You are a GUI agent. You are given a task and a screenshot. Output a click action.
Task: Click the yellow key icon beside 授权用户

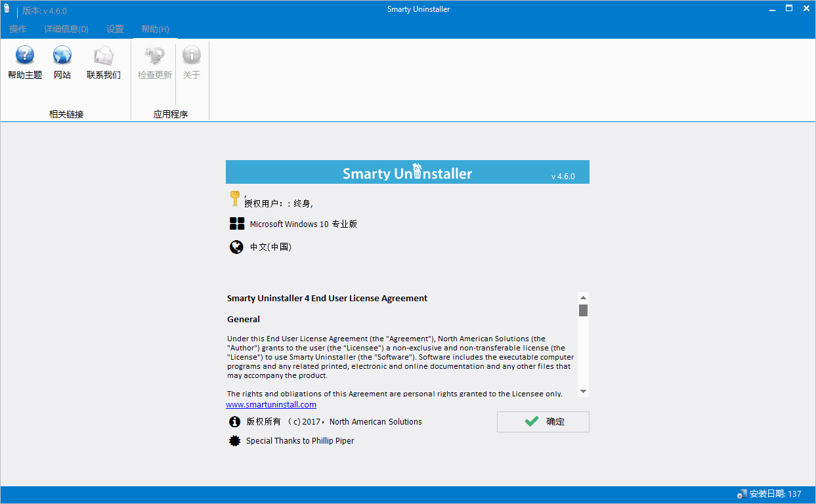click(x=235, y=198)
